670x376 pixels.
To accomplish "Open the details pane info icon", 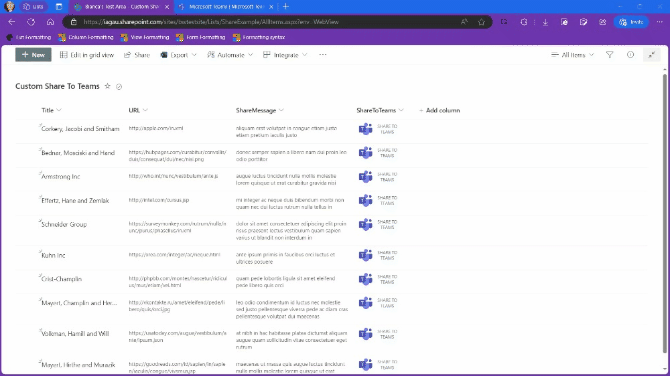I will click(630, 55).
